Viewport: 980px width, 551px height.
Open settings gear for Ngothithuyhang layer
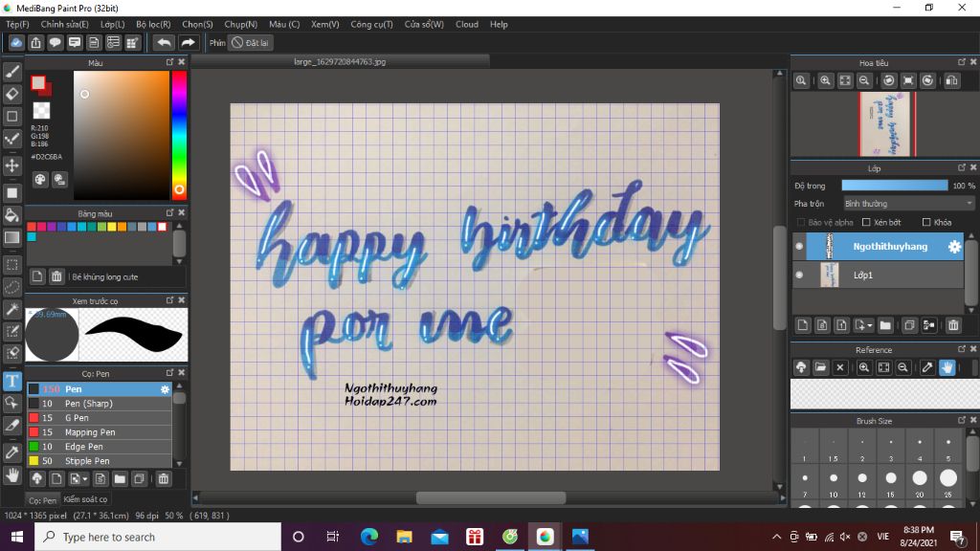(954, 247)
